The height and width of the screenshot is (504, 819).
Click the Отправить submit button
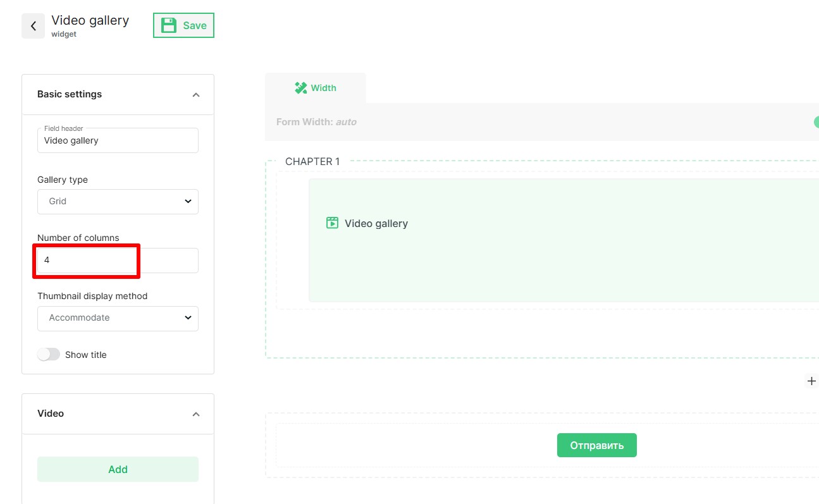tap(596, 445)
